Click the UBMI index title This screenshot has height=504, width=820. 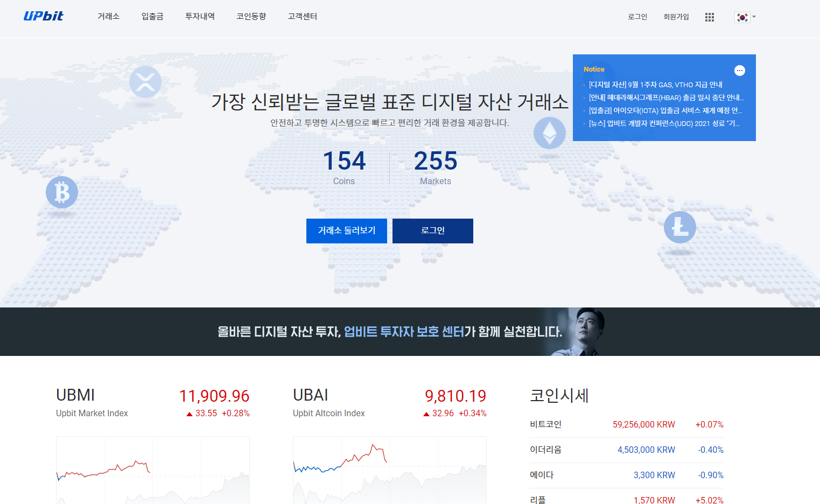[75, 395]
